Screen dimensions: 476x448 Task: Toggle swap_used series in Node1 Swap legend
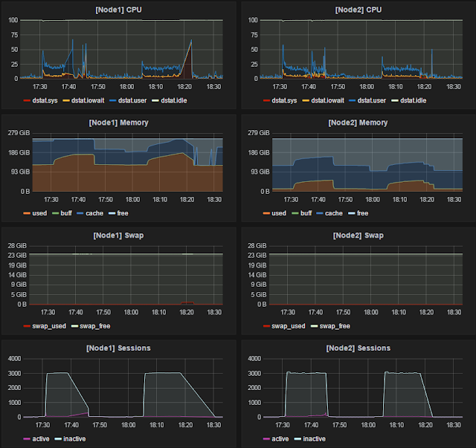click(45, 326)
